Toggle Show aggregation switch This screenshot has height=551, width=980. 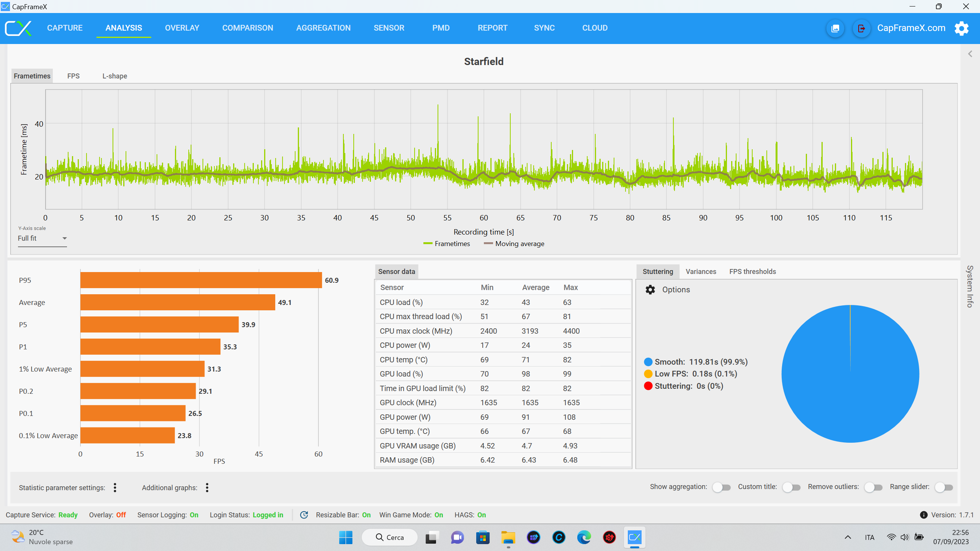point(722,487)
